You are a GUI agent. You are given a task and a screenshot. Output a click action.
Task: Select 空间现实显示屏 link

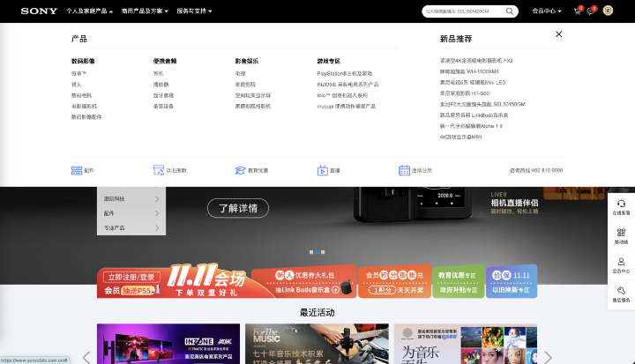(253, 95)
